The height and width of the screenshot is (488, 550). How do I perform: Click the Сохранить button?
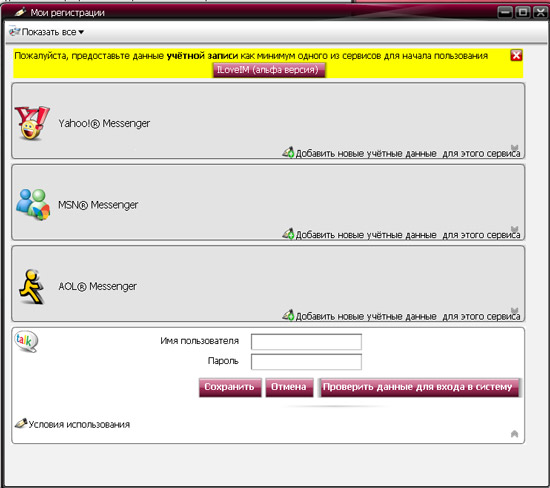[x=230, y=387]
